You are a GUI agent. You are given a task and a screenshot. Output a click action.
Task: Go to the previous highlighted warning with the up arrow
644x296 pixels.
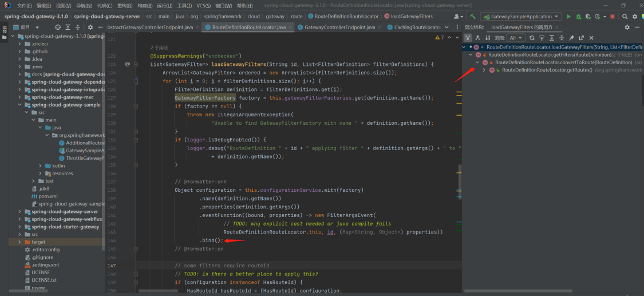(x=449, y=37)
